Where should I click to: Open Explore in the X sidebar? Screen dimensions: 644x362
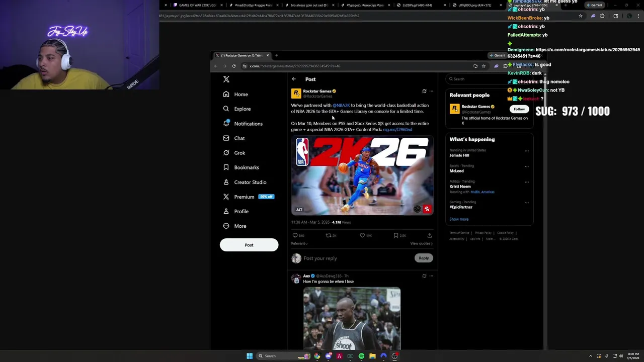(236, 109)
